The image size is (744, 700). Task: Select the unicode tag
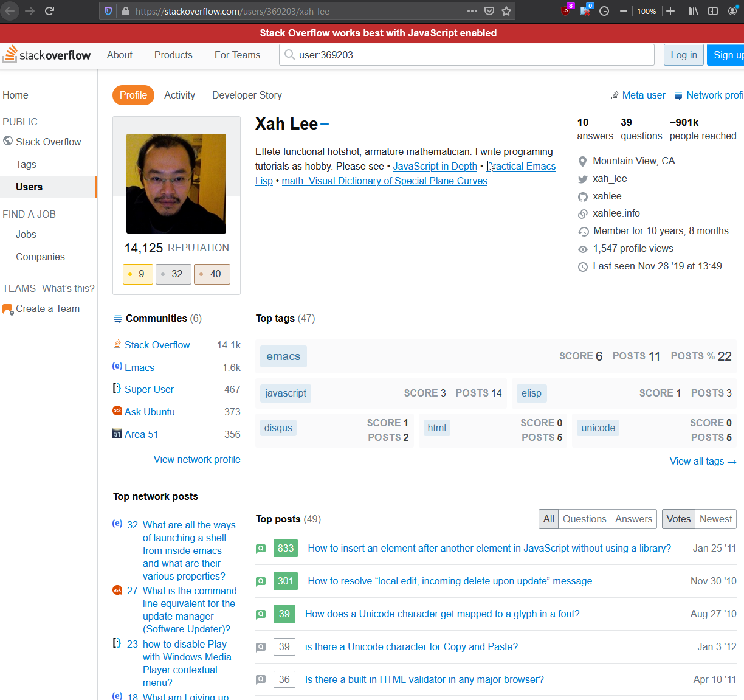point(598,428)
